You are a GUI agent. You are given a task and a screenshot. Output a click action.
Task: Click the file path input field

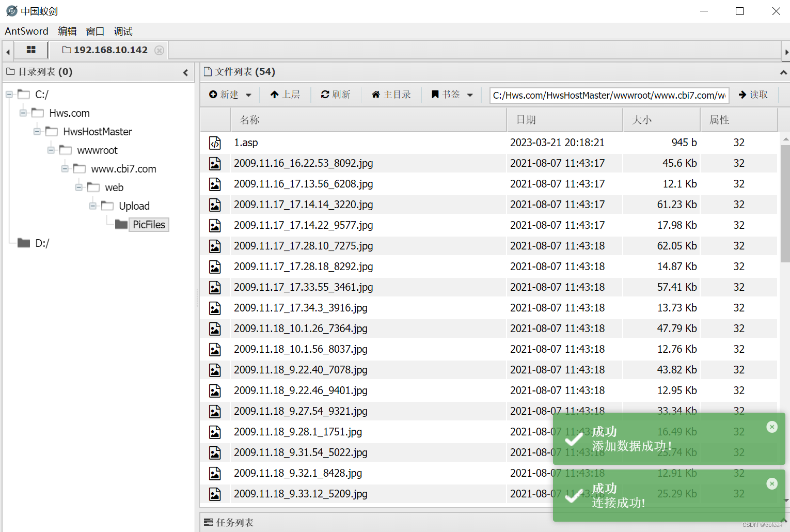[608, 95]
